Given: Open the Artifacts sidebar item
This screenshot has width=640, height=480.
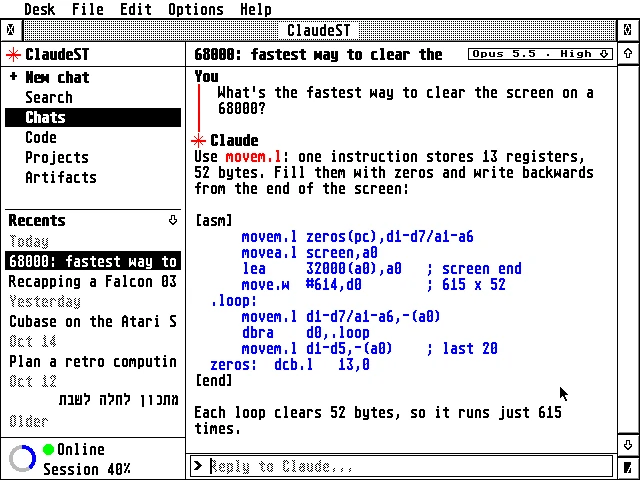Looking at the screenshot, I should (x=61, y=177).
